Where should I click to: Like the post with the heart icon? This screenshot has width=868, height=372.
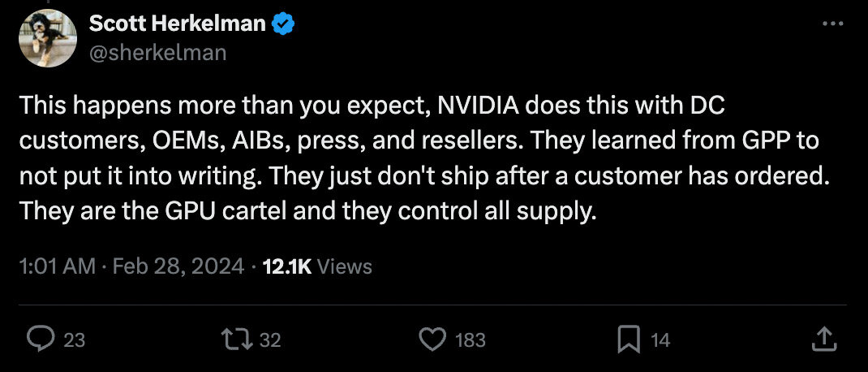point(434,340)
